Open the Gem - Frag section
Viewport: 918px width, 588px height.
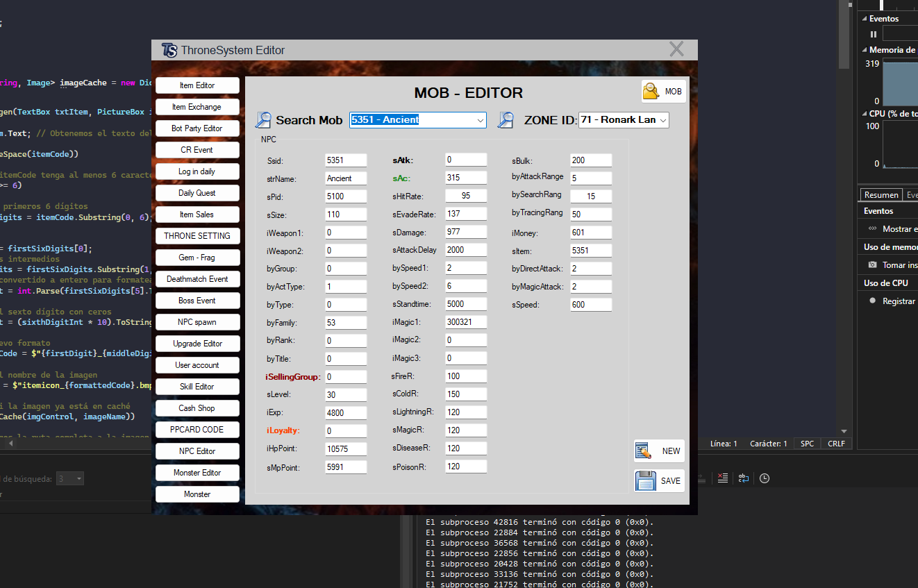pyautogui.click(x=197, y=258)
